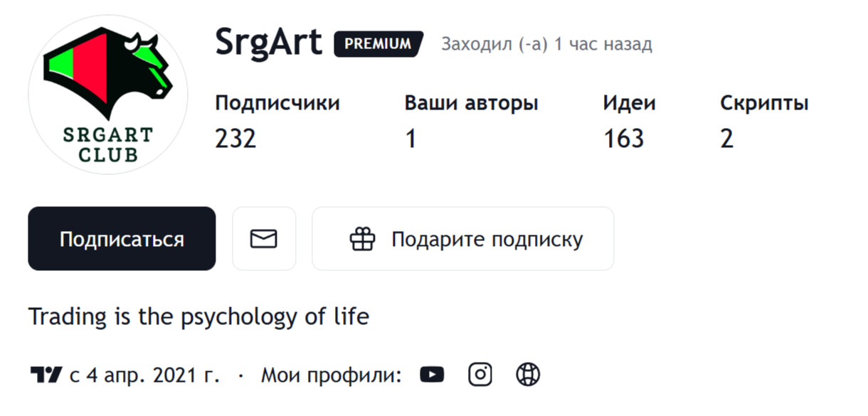Image resolution: width=868 pixels, height=416 pixels.
Task: Click the Заходил 1 час назад status text
Action: tap(548, 43)
